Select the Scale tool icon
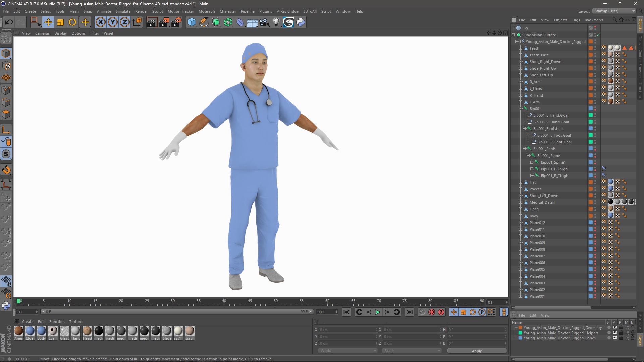Viewport: 644px width, 362px height. [x=60, y=22]
